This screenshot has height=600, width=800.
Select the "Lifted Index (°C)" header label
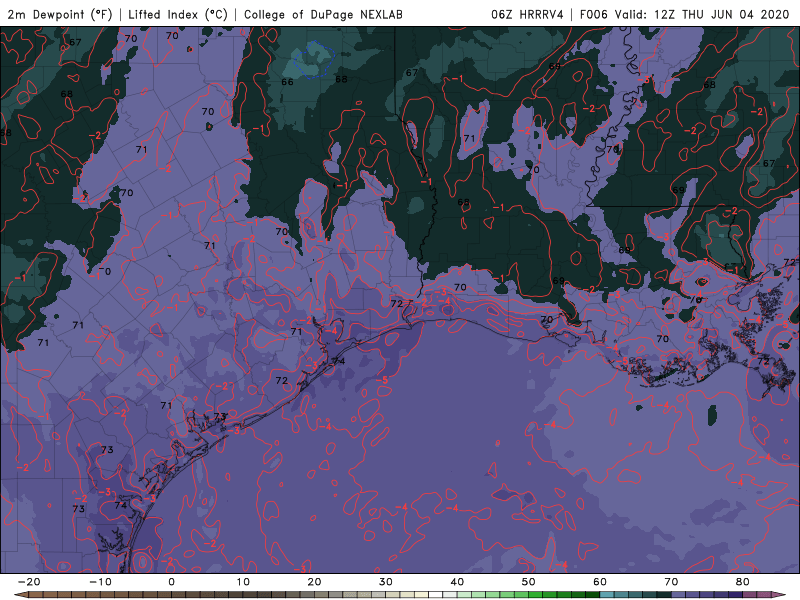tap(178, 15)
